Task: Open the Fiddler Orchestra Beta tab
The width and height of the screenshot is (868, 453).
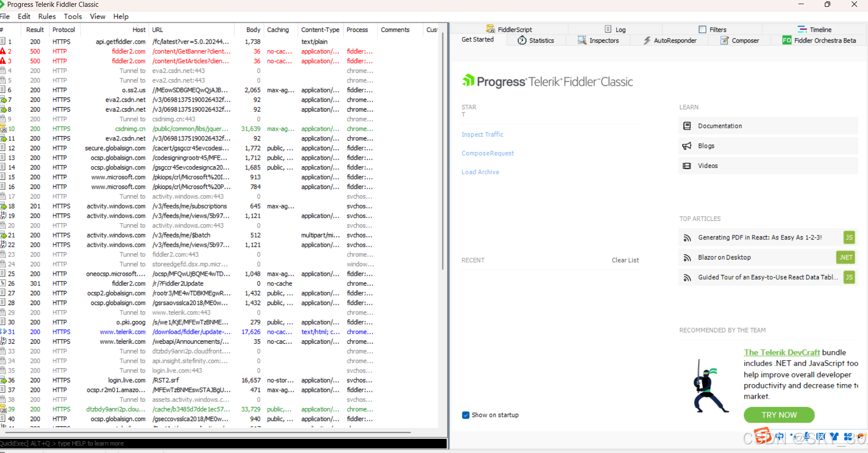Action: pyautogui.click(x=819, y=41)
